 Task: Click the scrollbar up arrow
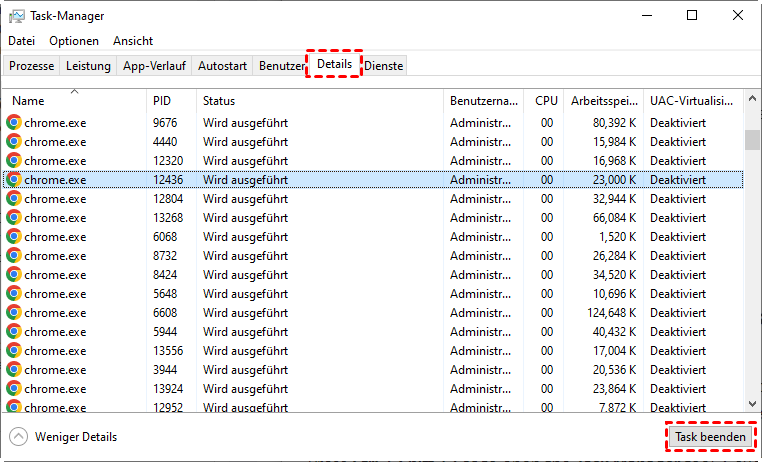click(752, 99)
